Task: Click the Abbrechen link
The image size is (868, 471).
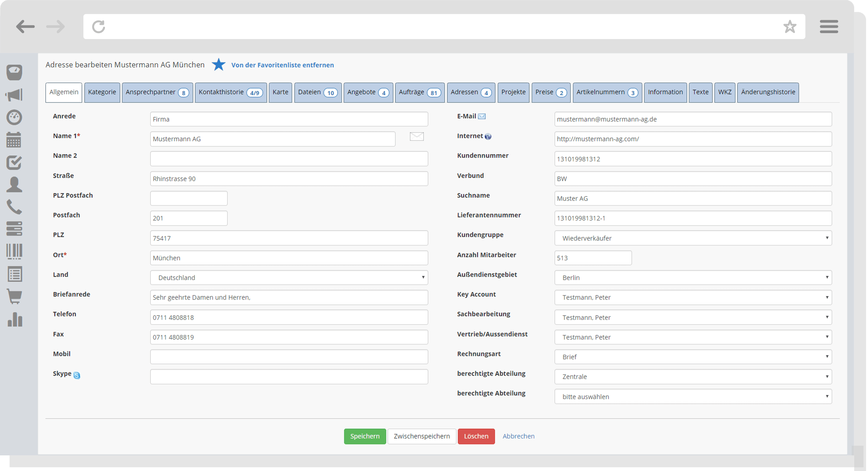Action: click(518, 436)
